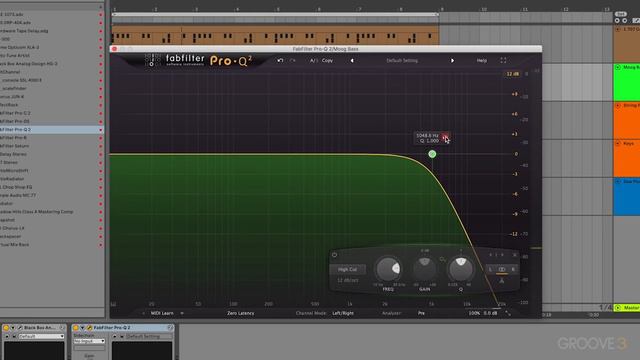
Task: Open the Pro-Q 2 Help menu
Action: coord(482,60)
